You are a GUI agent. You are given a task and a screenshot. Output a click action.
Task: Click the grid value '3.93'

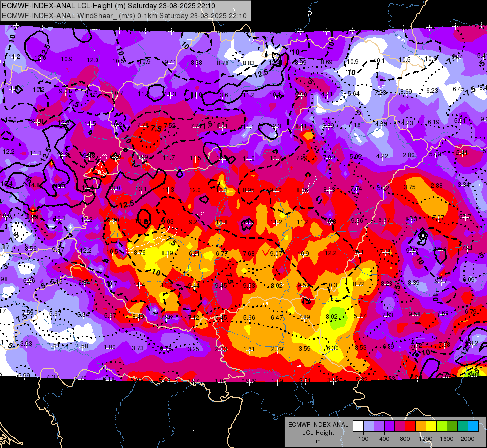[26, 344]
